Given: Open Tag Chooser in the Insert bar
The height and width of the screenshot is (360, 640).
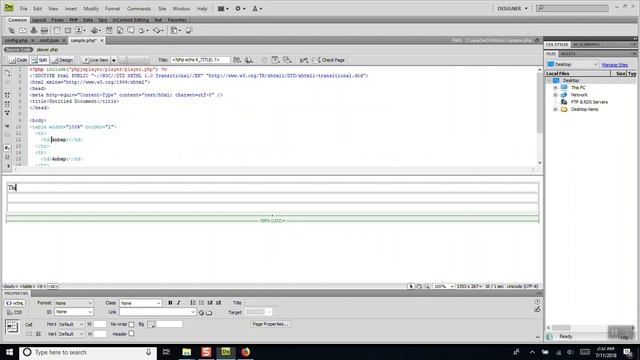Looking at the screenshot, I should click(189, 31).
